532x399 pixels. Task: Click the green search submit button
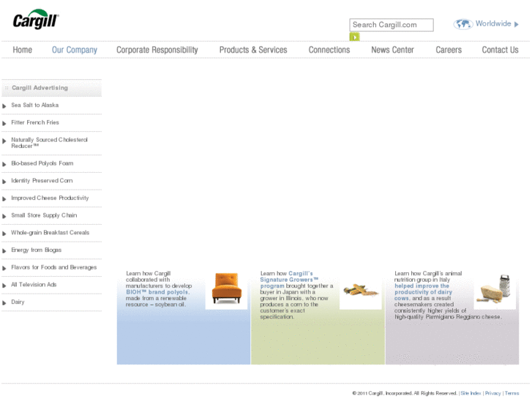click(x=355, y=37)
